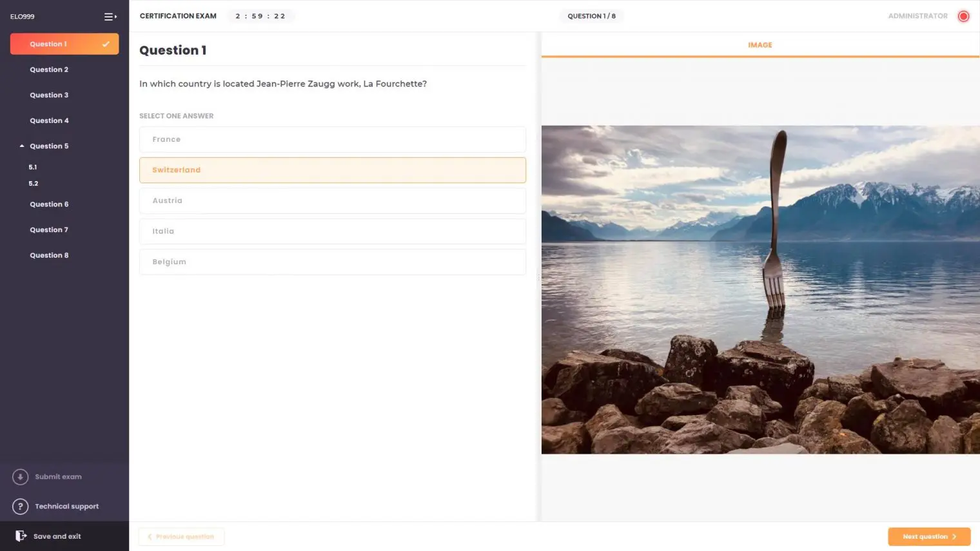This screenshot has height=551, width=980.
Task: Click the exam timer 2:59:22
Action: point(260,16)
